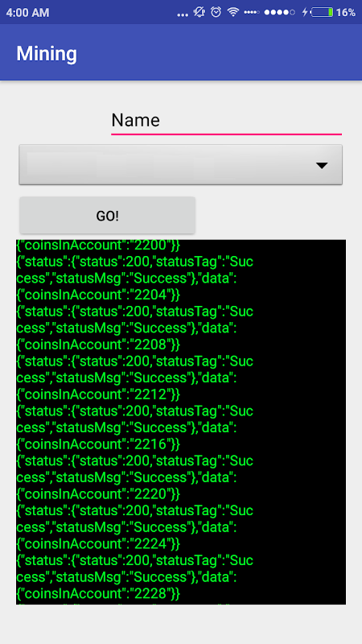The image size is (362, 644).
Task: Tap the alarm clock status icon
Action: 216,12
